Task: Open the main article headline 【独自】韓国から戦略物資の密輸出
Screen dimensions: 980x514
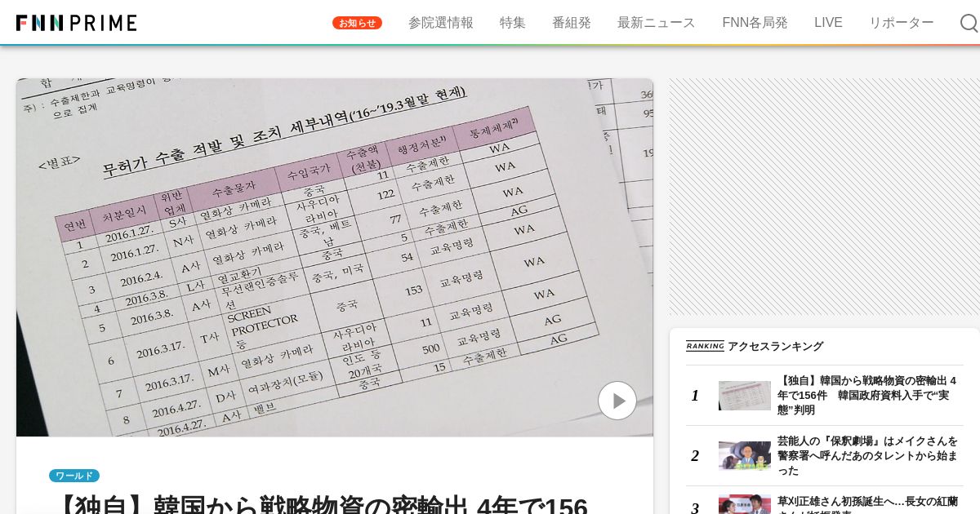Action: click(318, 503)
